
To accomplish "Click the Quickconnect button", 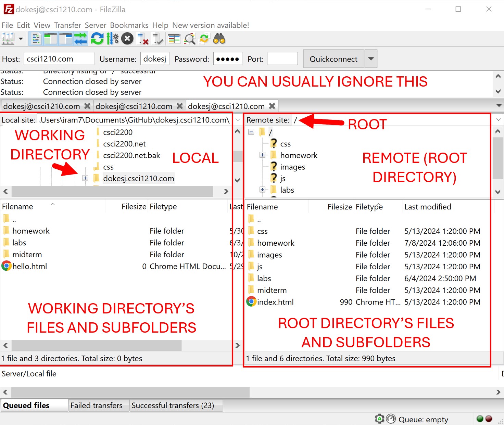I will 333,59.
